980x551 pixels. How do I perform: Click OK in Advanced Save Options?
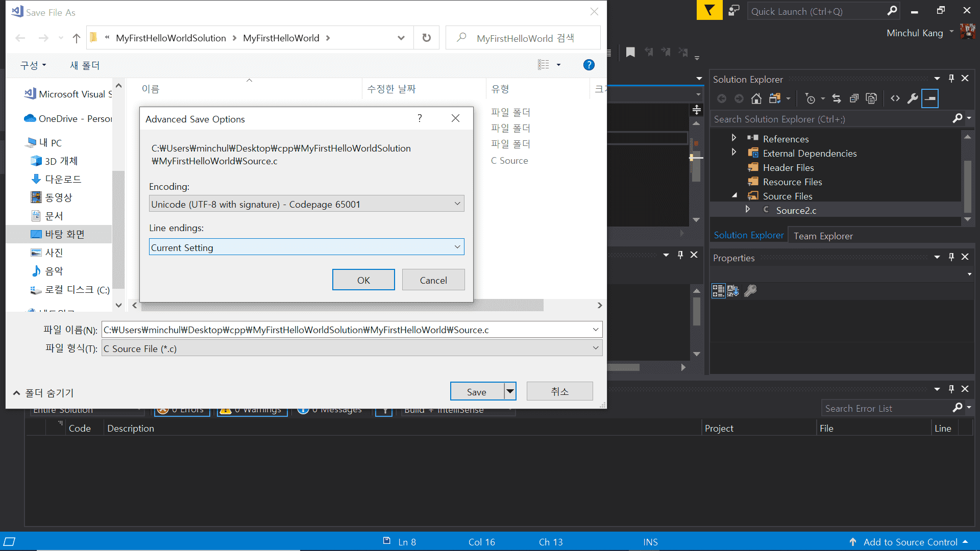pyautogui.click(x=363, y=280)
